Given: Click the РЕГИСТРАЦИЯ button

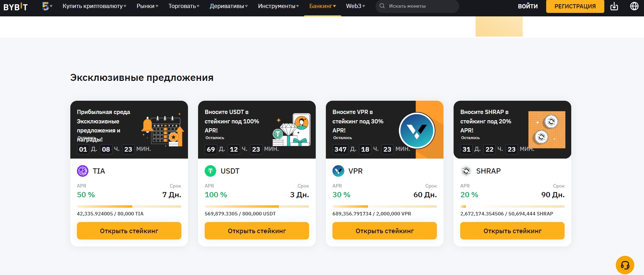Looking at the screenshot, I should (575, 6).
